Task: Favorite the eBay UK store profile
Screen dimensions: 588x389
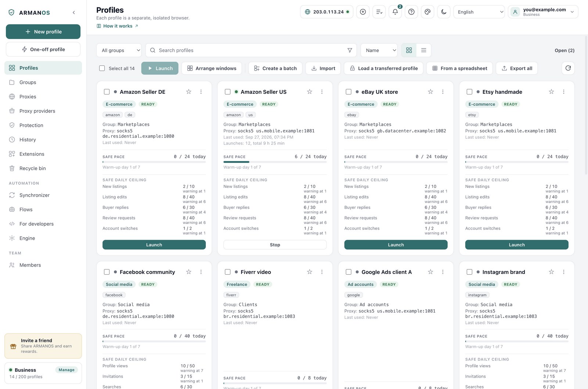Action: pos(430,92)
